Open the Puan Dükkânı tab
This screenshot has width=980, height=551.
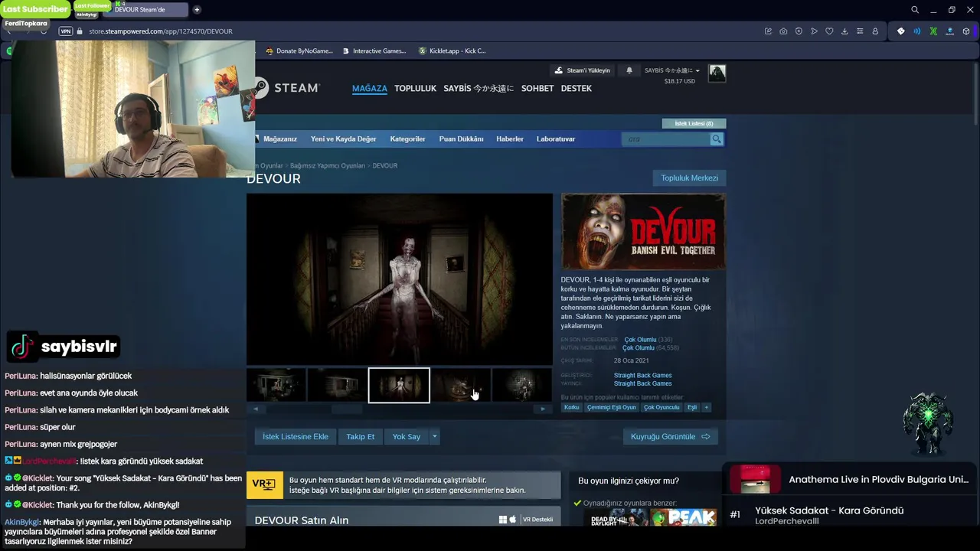(461, 139)
